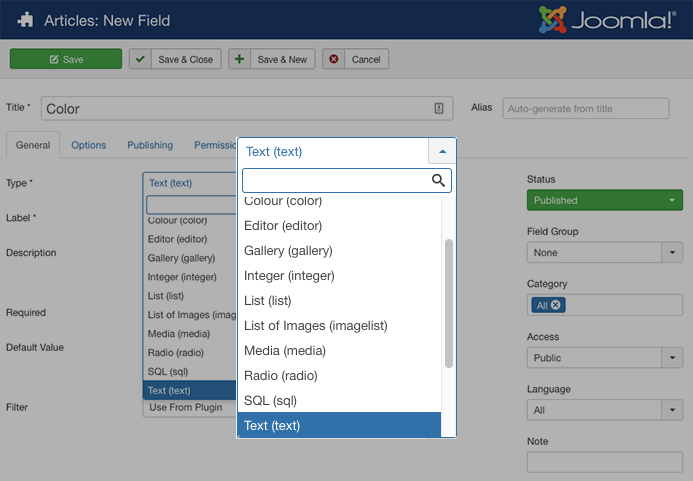
Task: Select Radio (radio) in small Type list
Action: (x=190, y=352)
